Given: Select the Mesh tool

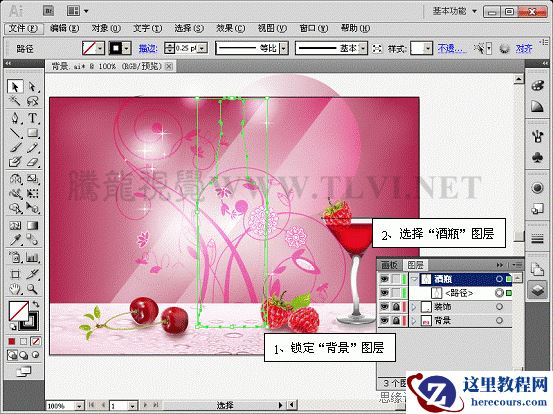Looking at the screenshot, I should [15, 225].
